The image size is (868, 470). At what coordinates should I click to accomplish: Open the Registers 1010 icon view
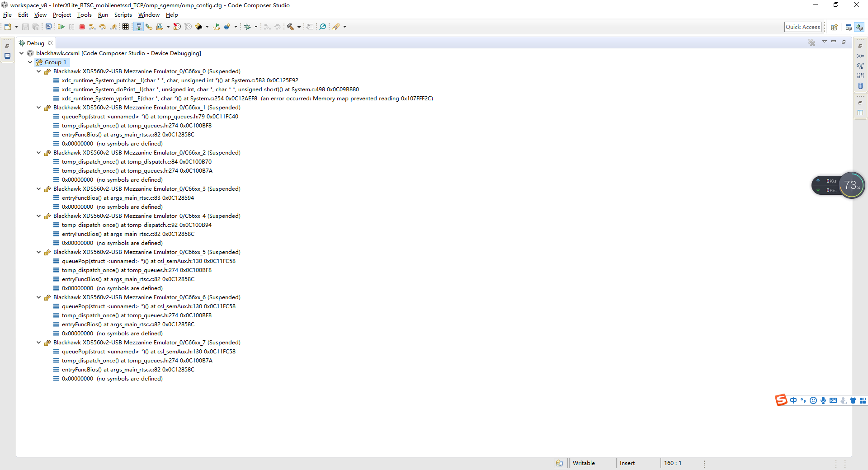point(860,76)
